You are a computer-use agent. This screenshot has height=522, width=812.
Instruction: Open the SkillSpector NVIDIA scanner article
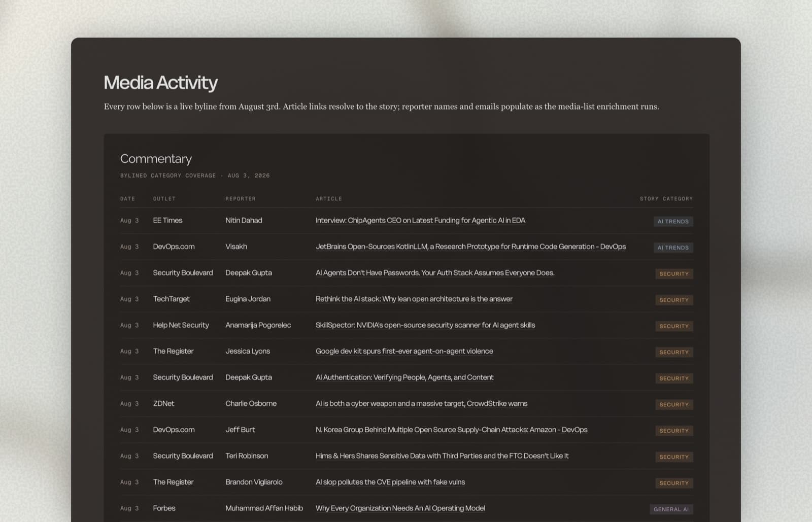click(x=425, y=325)
